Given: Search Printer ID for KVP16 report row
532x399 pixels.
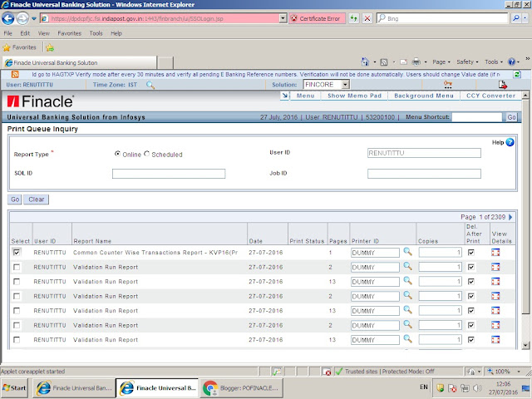Looking at the screenshot, I should pos(407,252).
